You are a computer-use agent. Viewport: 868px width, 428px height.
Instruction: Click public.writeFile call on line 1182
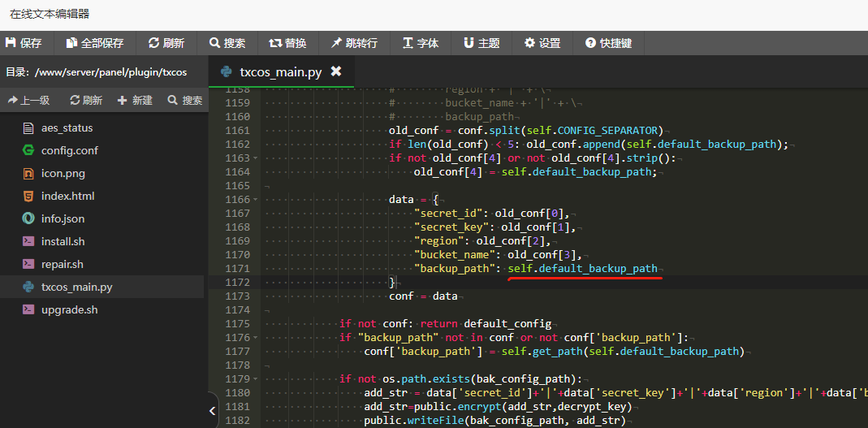(494, 421)
